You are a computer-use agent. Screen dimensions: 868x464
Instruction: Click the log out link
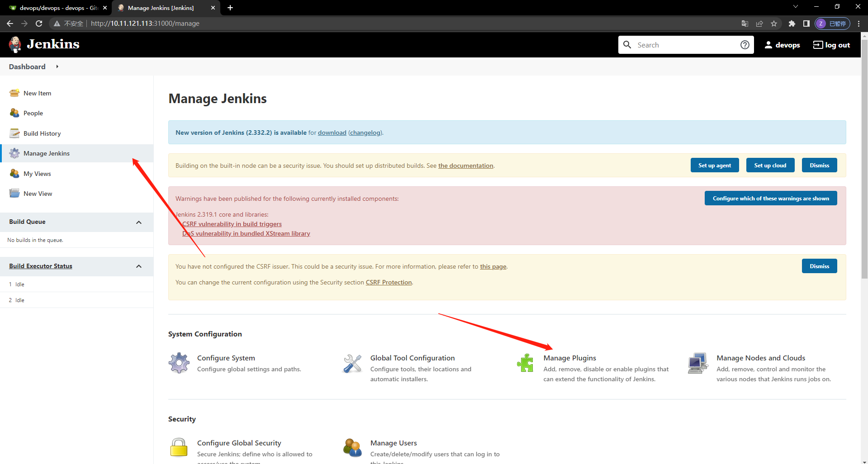pos(831,45)
